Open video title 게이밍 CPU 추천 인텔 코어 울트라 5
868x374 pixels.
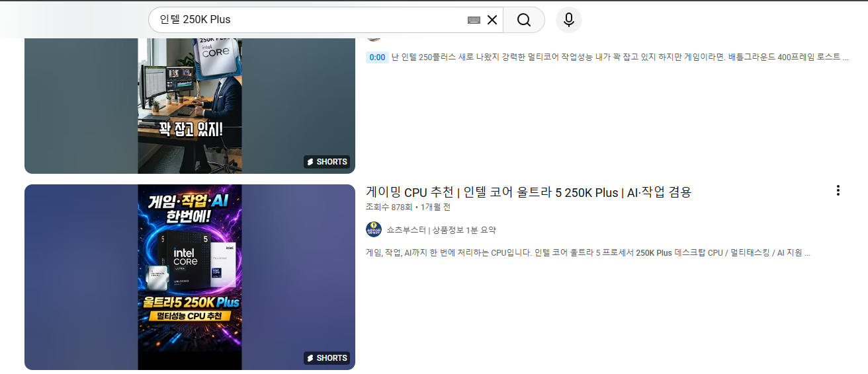click(x=529, y=192)
